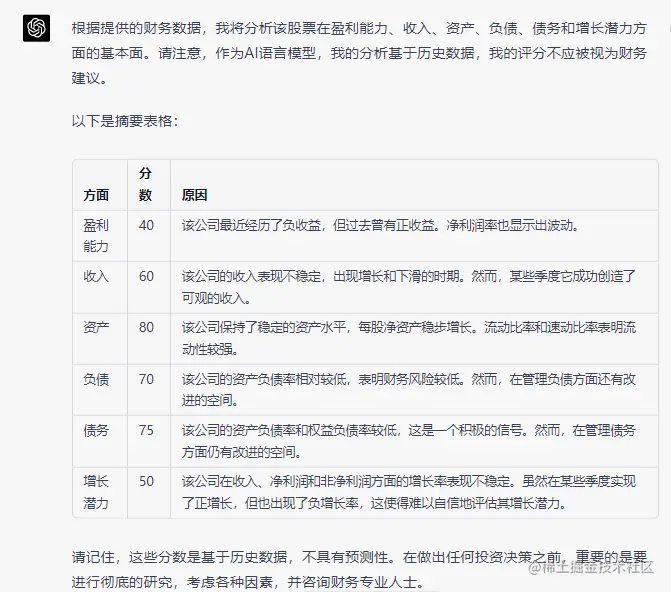The height and width of the screenshot is (592, 671).
Task: Select the 原因 column header
Action: click(195, 195)
